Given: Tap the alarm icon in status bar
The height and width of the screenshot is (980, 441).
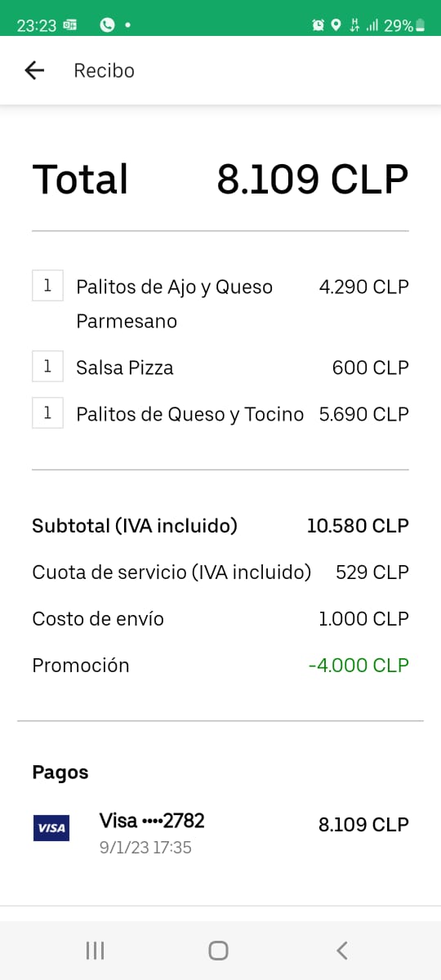Looking at the screenshot, I should pyautogui.click(x=318, y=25).
